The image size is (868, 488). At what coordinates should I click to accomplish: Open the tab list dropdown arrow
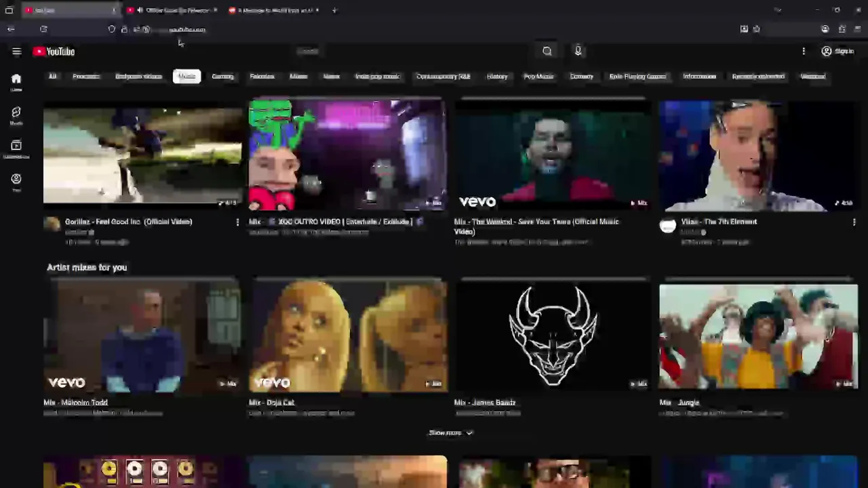(x=778, y=10)
